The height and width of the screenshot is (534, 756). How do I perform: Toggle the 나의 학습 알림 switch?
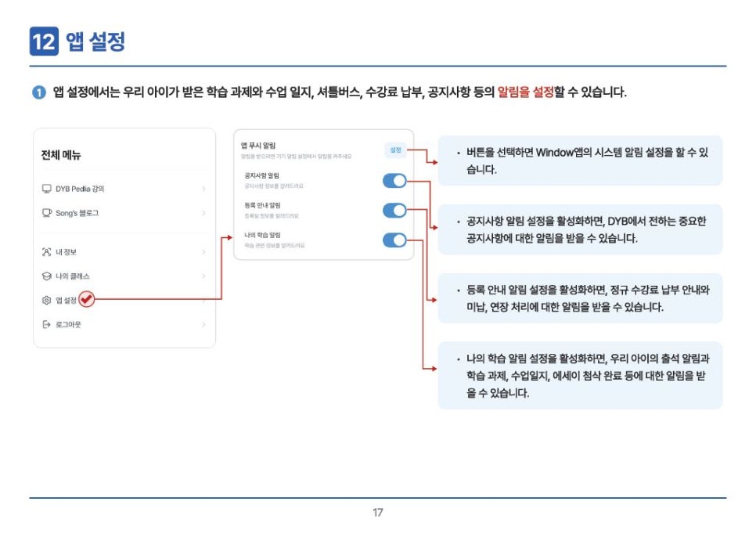tap(395, 240)
